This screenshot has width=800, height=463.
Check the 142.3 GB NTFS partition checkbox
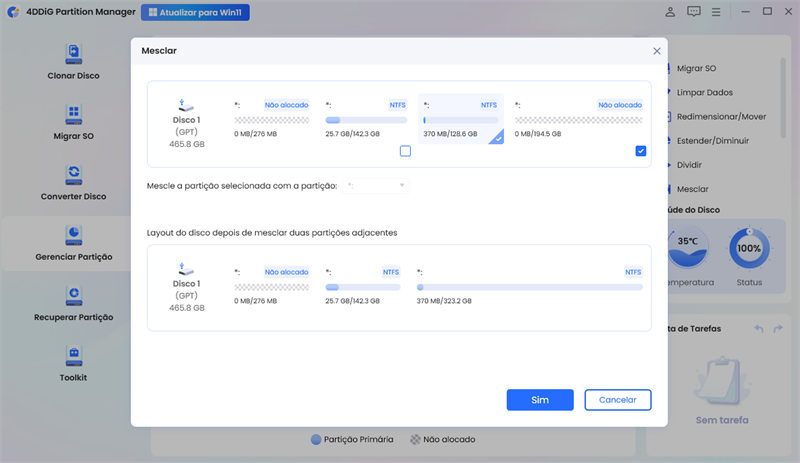click(x=405, y=151)
